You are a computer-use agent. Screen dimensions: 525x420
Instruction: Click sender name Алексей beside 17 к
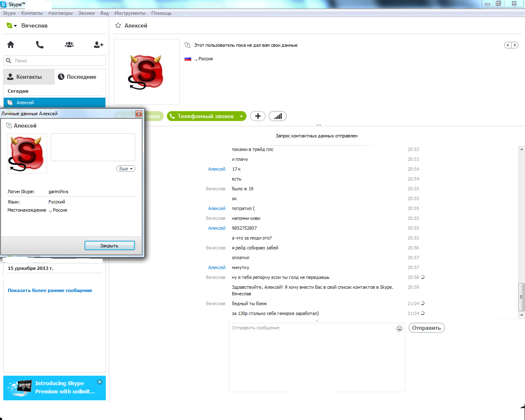pos(217,169)
